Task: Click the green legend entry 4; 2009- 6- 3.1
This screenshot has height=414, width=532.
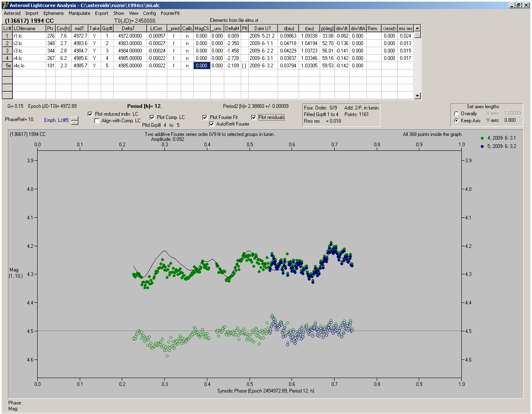Action: [x=498, y=138]
